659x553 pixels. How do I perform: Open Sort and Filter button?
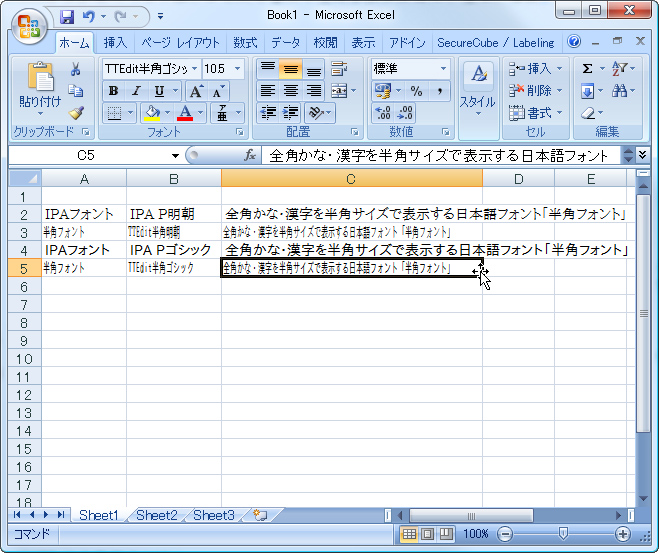(620, 68)
